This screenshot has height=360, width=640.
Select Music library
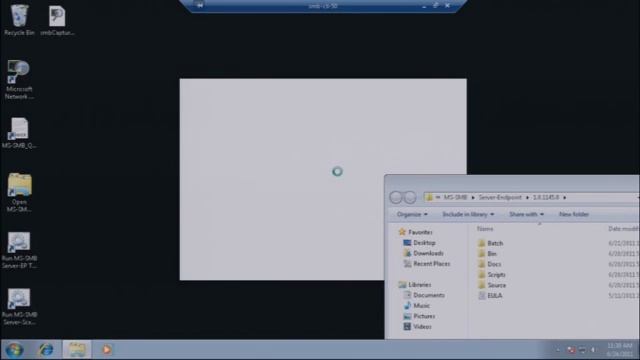coord(417,306)
